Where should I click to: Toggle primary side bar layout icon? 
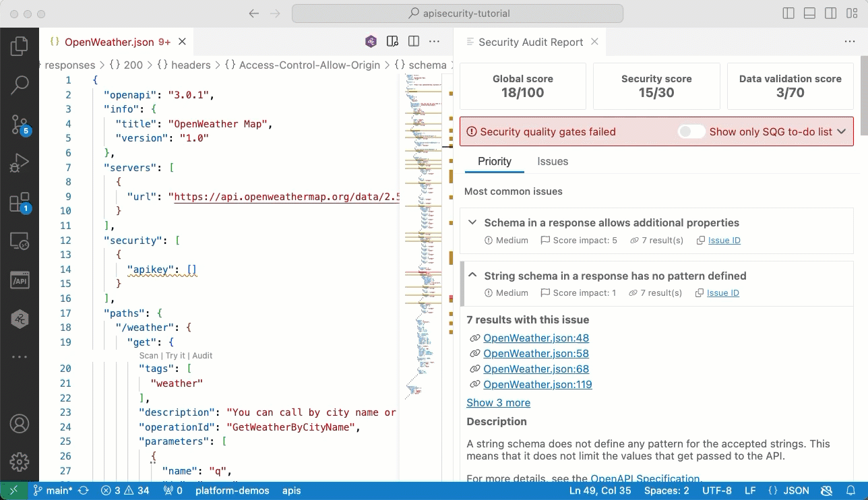coord(788,13)
